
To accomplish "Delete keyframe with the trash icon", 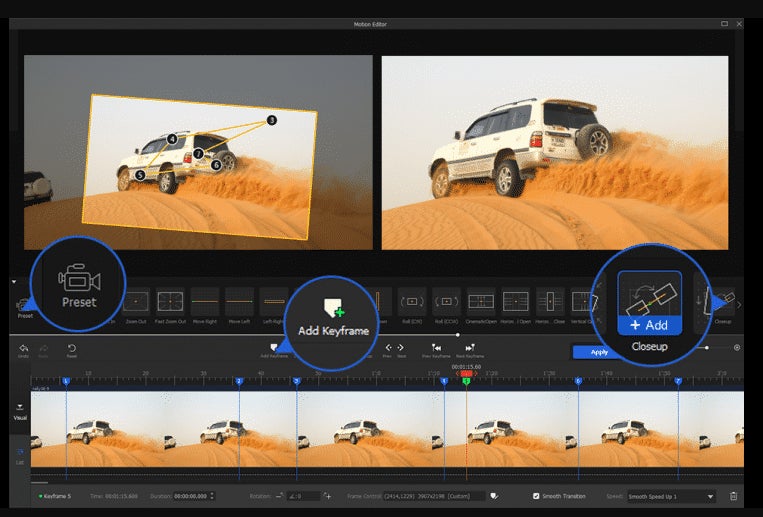I will pyautogui.click(x=733, y=496).
